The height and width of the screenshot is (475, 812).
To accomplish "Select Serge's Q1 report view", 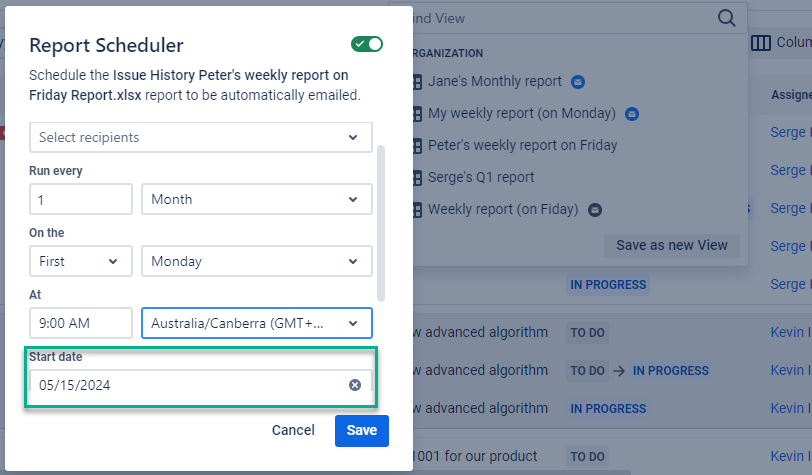I will tap(481, 177).
